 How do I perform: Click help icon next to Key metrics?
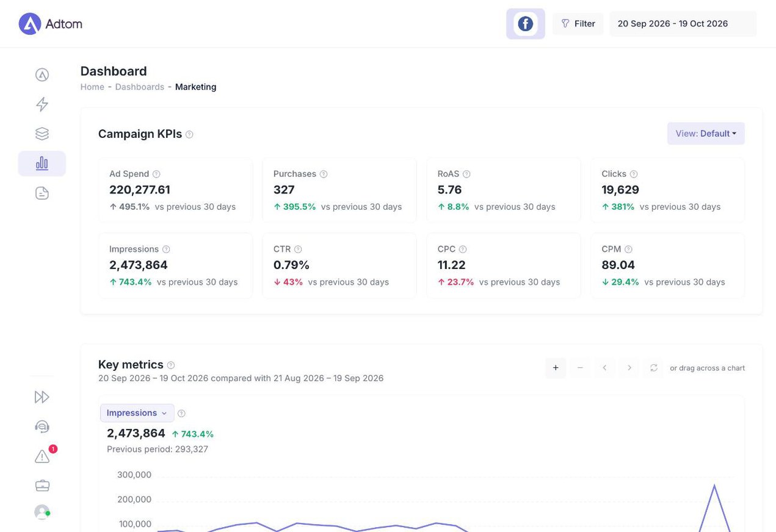click(x=171, y=365)
